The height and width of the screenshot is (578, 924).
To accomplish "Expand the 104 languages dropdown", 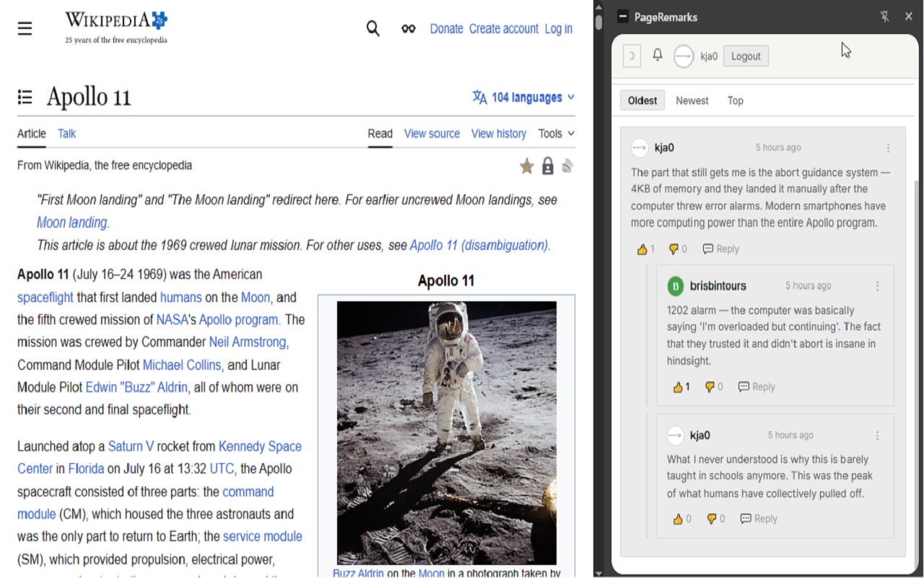I will (523, 97).
